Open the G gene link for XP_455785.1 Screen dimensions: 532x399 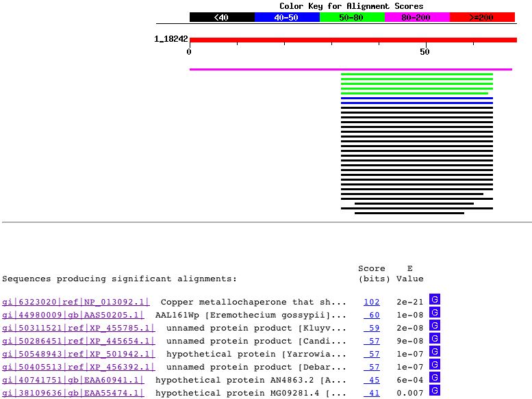tap(434, 326)
